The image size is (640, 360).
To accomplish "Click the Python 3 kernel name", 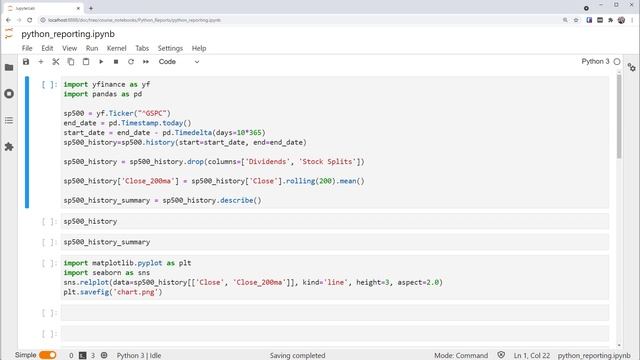I will 595,61.
